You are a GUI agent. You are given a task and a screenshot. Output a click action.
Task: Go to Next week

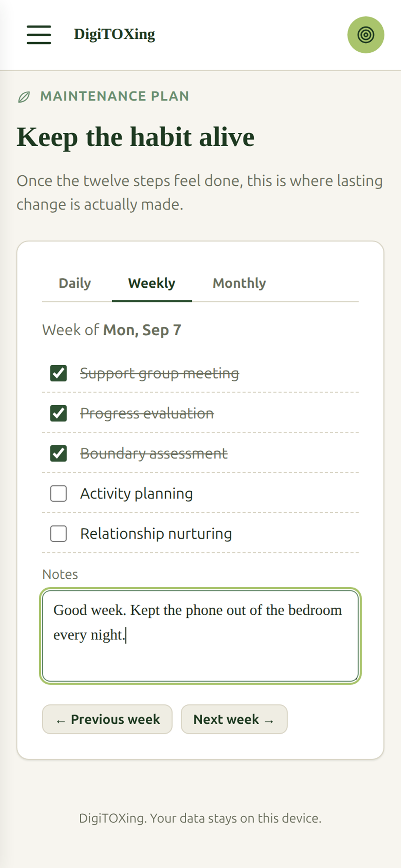tap(234, 719)
